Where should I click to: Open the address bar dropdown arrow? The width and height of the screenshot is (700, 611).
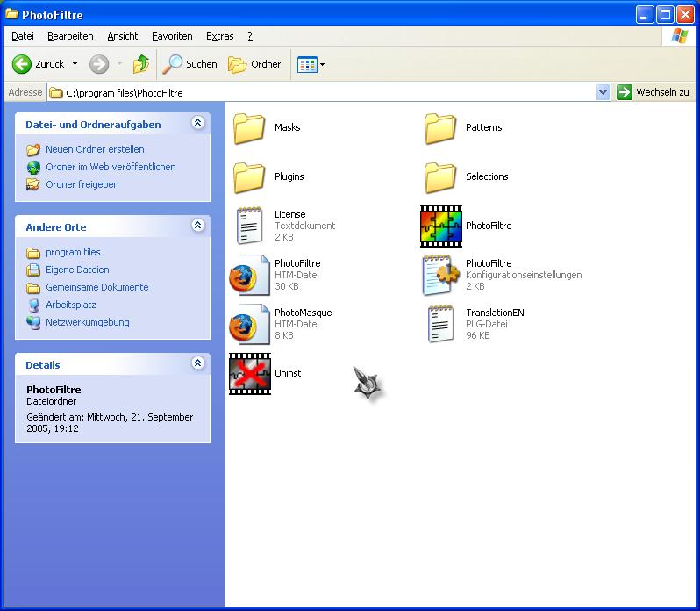pyautogui.click(x=603, y=92)
